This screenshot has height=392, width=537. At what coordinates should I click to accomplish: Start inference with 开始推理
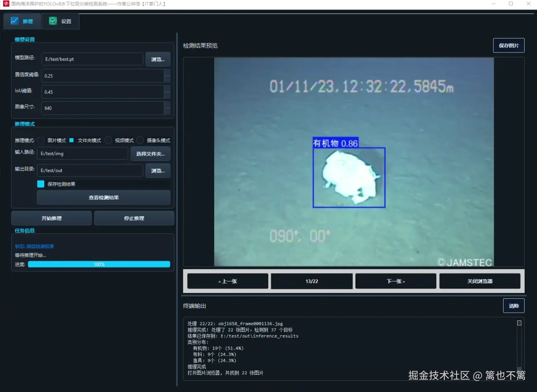pos(52,218)
